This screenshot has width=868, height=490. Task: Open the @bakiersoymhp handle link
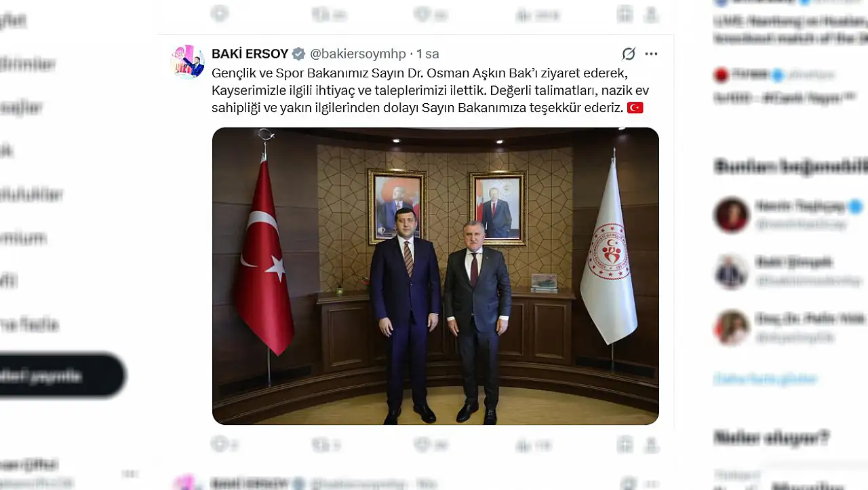coord(357,54)
